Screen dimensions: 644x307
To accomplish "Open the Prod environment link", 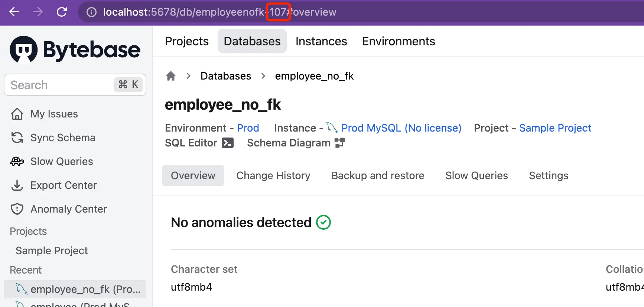I will (x=248, y=128).
